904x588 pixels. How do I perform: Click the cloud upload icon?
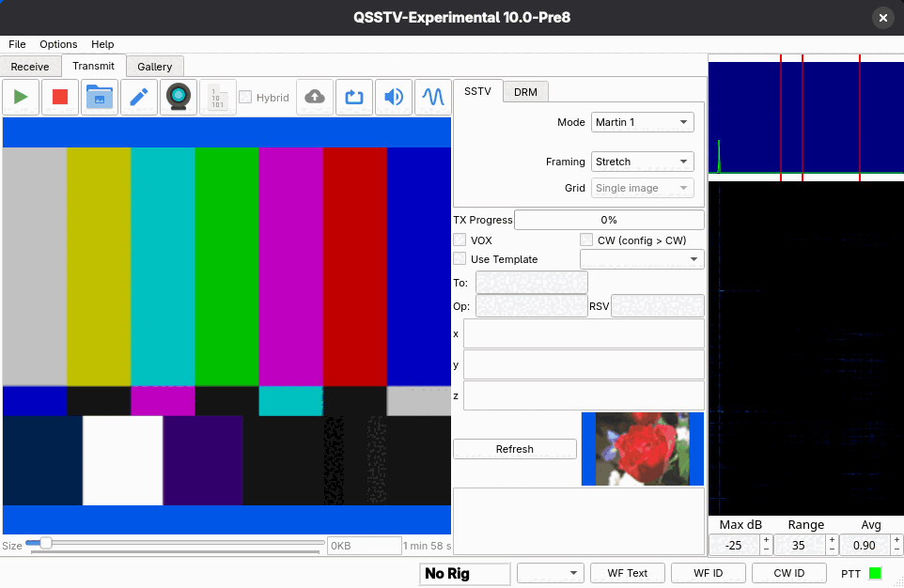[315, 97]
